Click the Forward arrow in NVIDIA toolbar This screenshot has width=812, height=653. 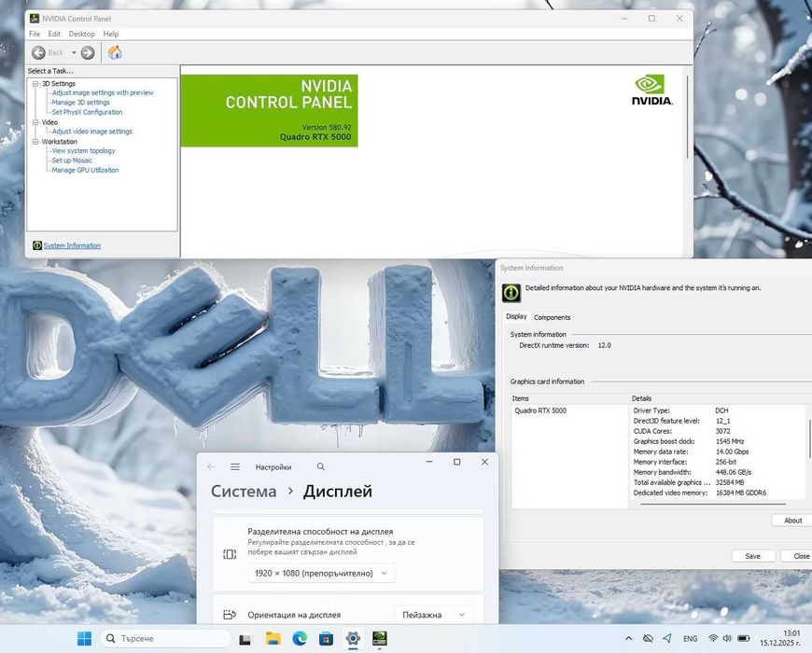88,53
